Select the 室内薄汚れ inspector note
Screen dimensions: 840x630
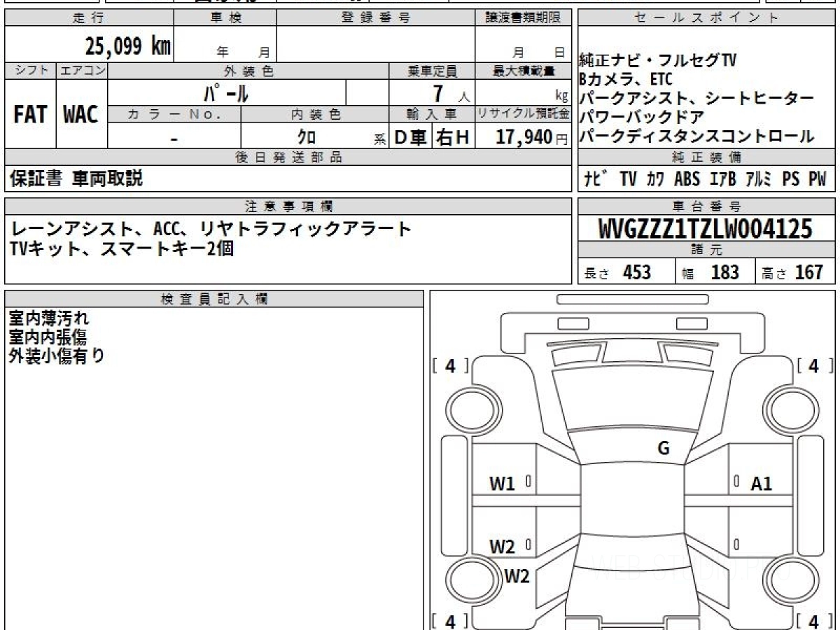tap(49, 318)
